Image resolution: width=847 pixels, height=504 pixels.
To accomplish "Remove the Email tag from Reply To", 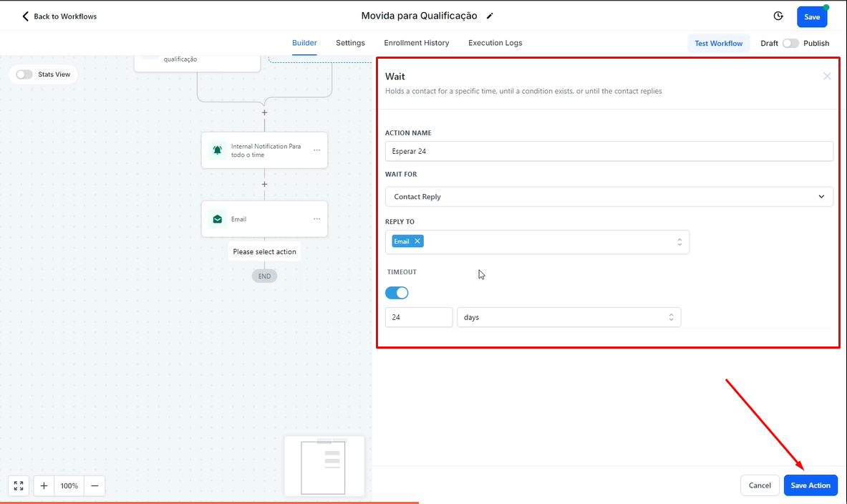I will coord(417,241).
